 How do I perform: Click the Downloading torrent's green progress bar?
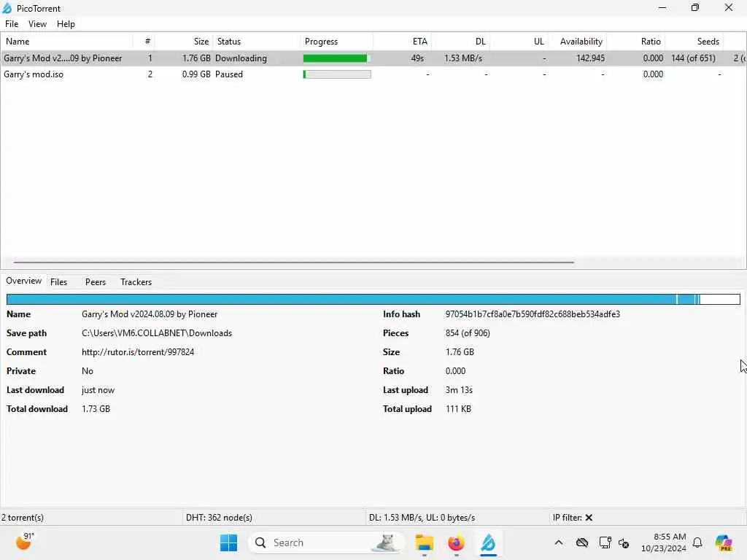point(337,58)
